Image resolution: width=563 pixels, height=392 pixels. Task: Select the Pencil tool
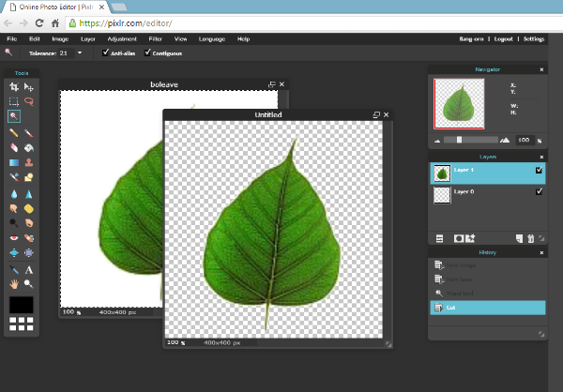pos(14,133)
